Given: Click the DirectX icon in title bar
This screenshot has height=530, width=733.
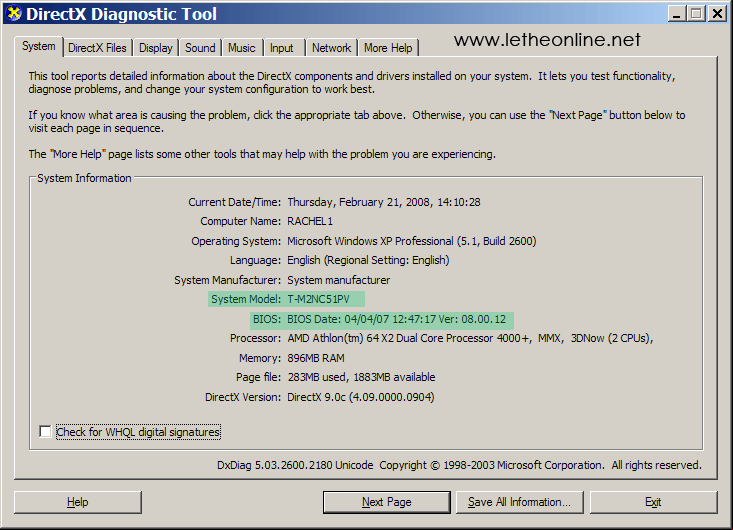Looking at the screenshot, I should 14,13.
